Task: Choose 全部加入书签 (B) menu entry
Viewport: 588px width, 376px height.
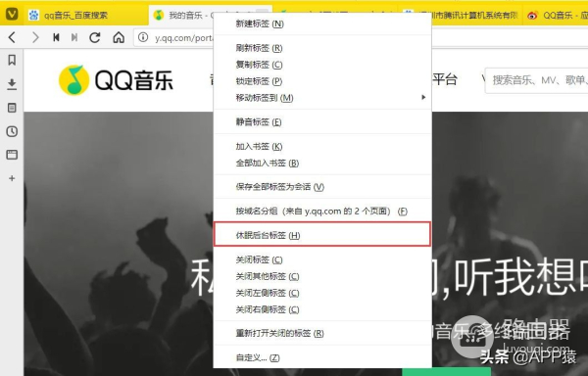Action: [x=322, y=163]
